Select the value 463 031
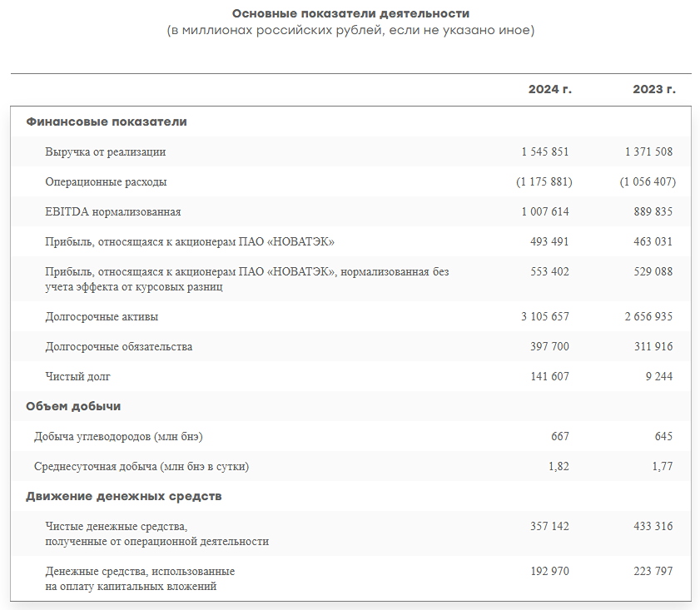The width and height of the screenshot is (700, 610). pos(653,242)
